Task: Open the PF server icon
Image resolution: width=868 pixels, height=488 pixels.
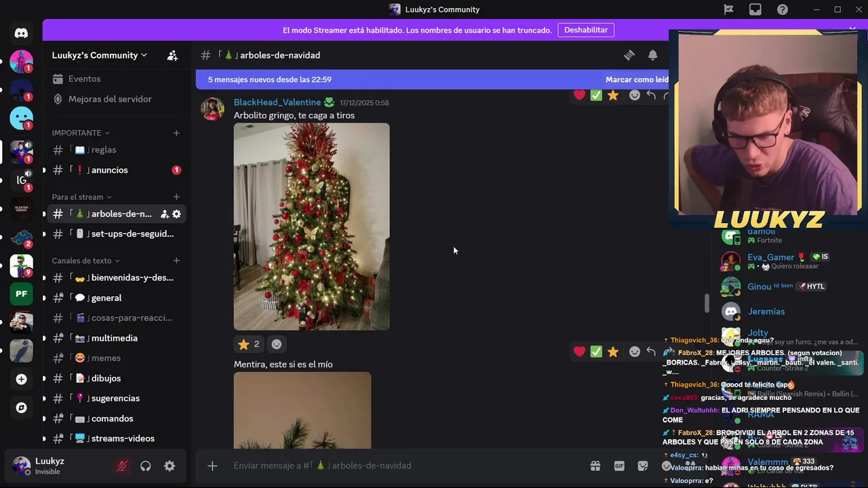Action: pos(21,293)
